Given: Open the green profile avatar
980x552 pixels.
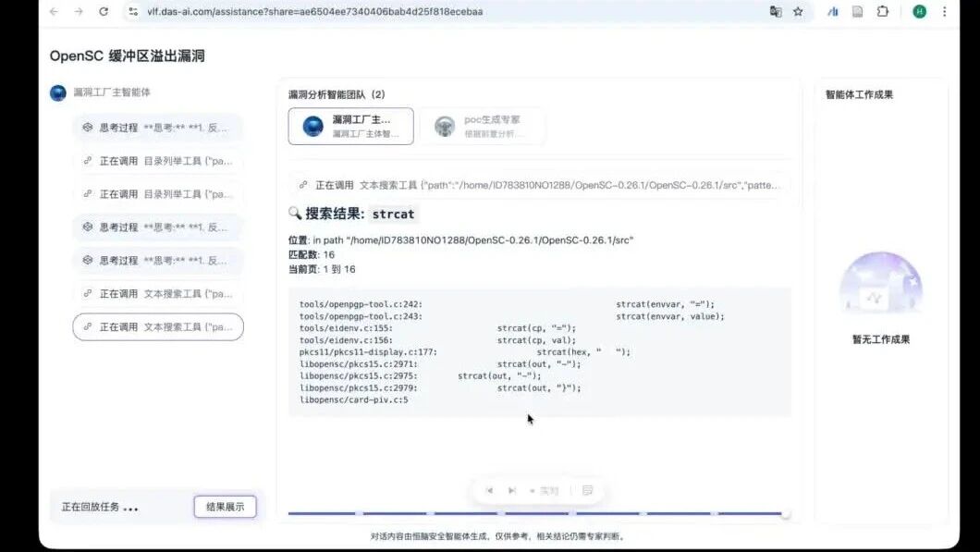Looking at the screenshot, I should pos(919,11).
